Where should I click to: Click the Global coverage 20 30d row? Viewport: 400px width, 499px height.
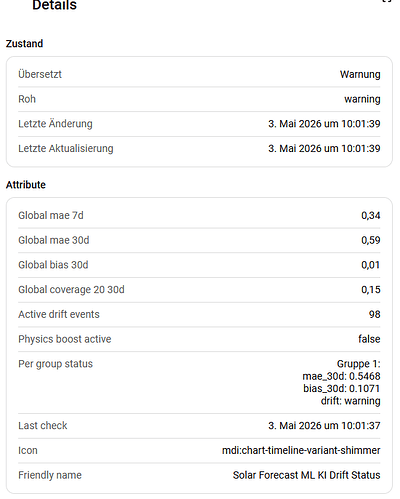199,289
